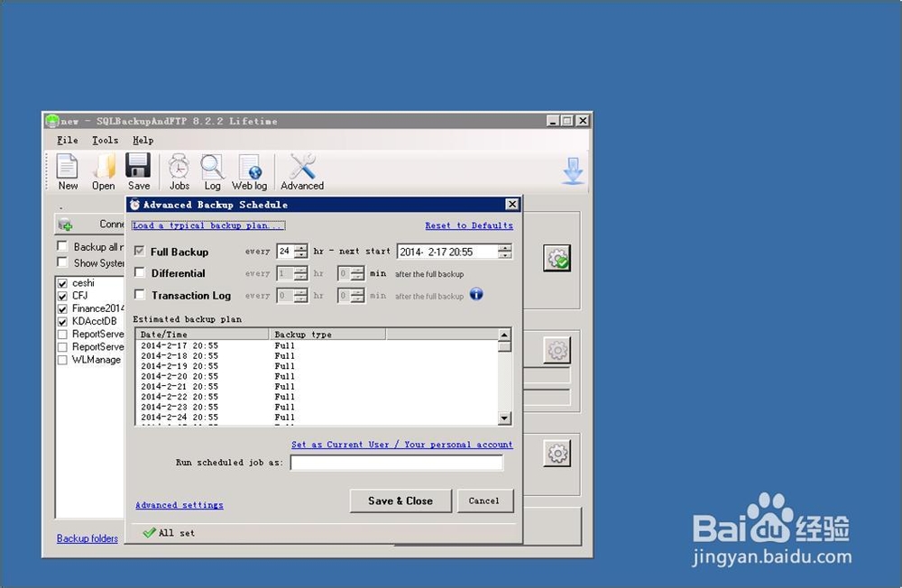This screenshot has width=902, height=588.
Task: Enable the Transaction Log checkbox
Action: pyautogui.click(x=139, y=294)
